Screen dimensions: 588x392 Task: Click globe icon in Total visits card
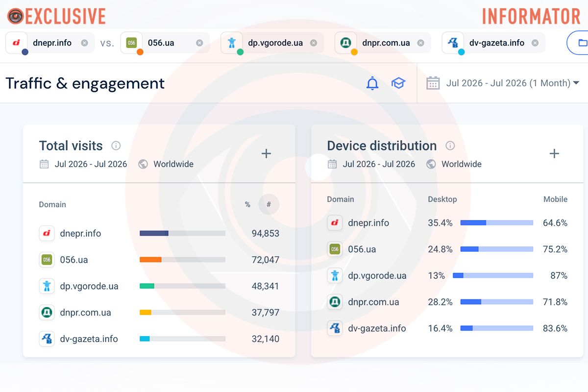[143, 164]
